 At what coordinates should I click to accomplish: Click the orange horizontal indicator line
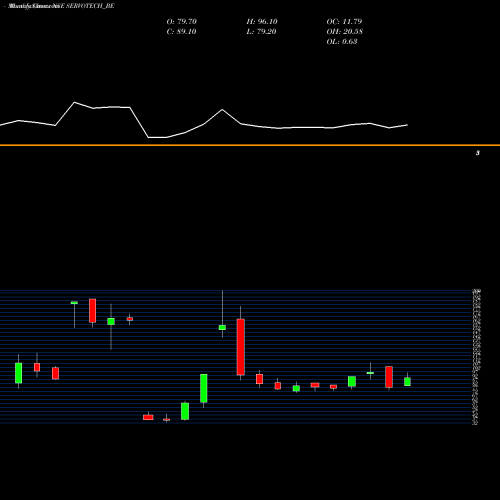[250, 145]
